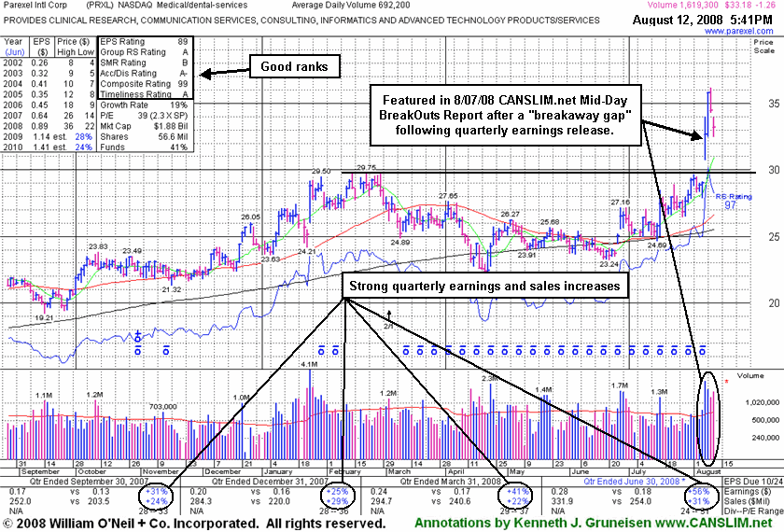Select the Funds 41% row

tap(144, 147)
